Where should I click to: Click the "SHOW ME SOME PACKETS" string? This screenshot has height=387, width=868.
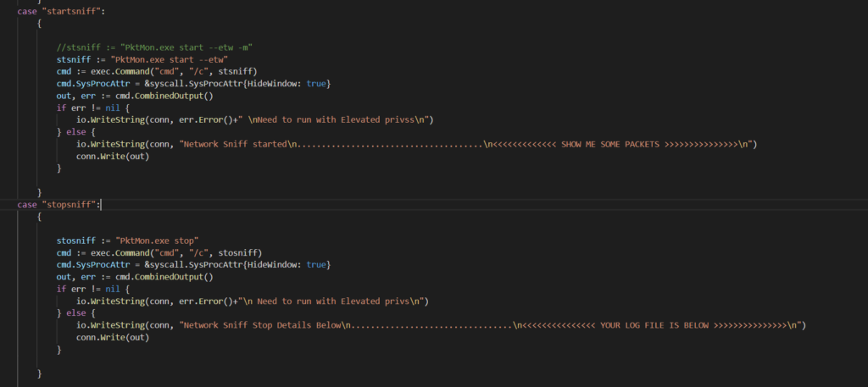609,144
